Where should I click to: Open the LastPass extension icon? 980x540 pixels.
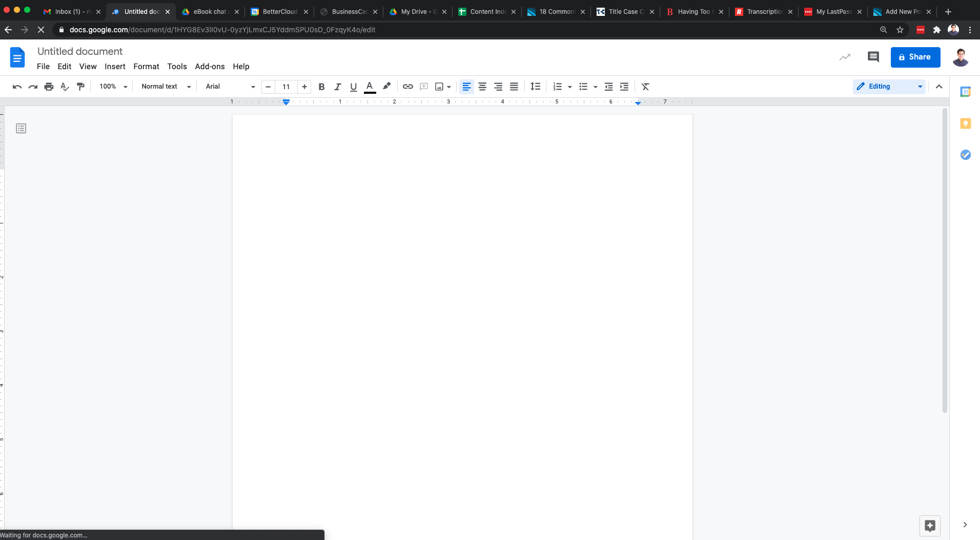[921, 30]
